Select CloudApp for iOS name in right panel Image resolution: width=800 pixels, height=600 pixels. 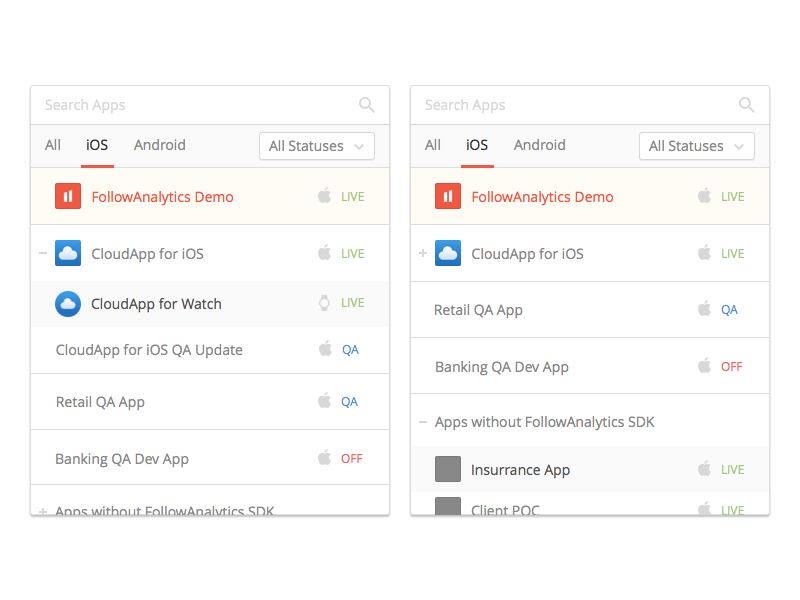(528, 254)
